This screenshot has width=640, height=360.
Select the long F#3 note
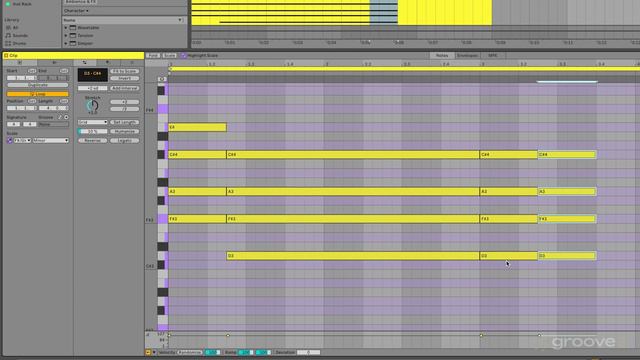click(x=353, y=219)
